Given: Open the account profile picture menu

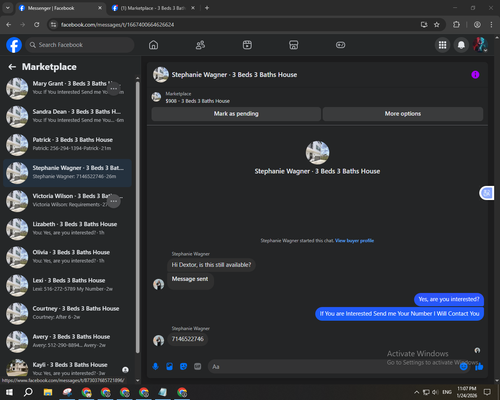Looking at the screenshot, I should pos(480,45).
